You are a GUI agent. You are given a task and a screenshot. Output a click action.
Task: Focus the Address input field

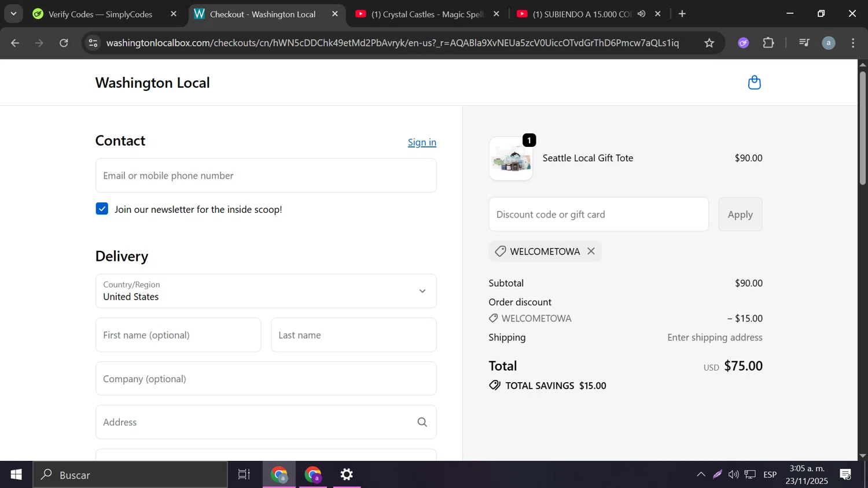coord(266,422)
